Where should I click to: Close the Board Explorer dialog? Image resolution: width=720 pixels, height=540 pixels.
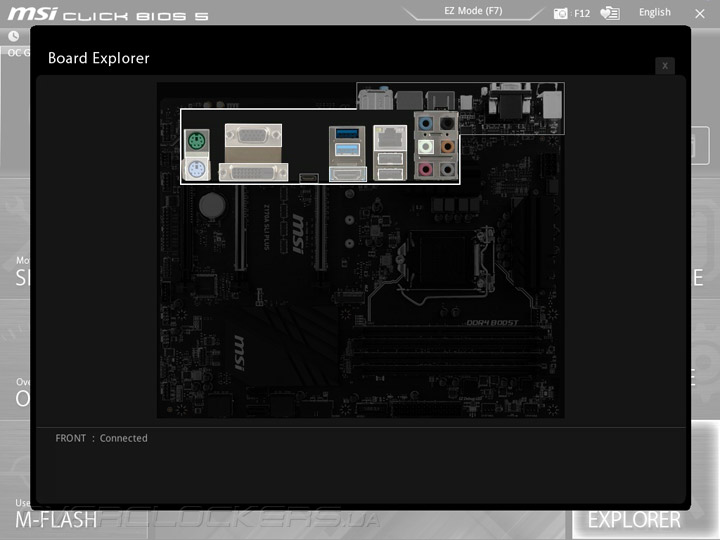[x=665, y=66]
